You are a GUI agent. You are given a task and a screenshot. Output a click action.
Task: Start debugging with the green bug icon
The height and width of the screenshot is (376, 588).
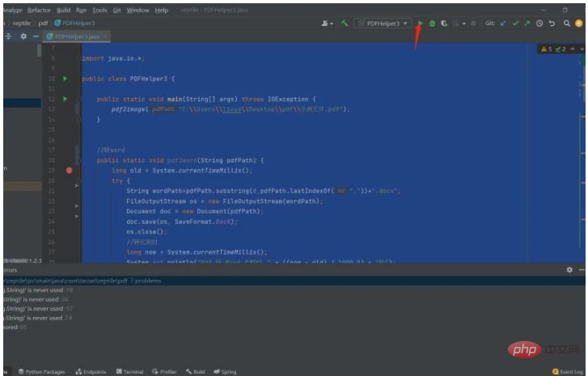pos(432,23)
